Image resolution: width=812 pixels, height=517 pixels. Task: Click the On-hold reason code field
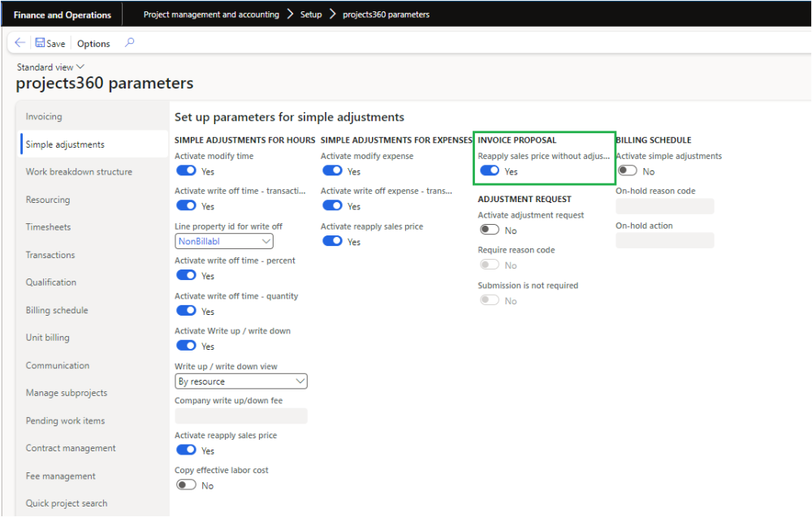click(x=665, y=206)
